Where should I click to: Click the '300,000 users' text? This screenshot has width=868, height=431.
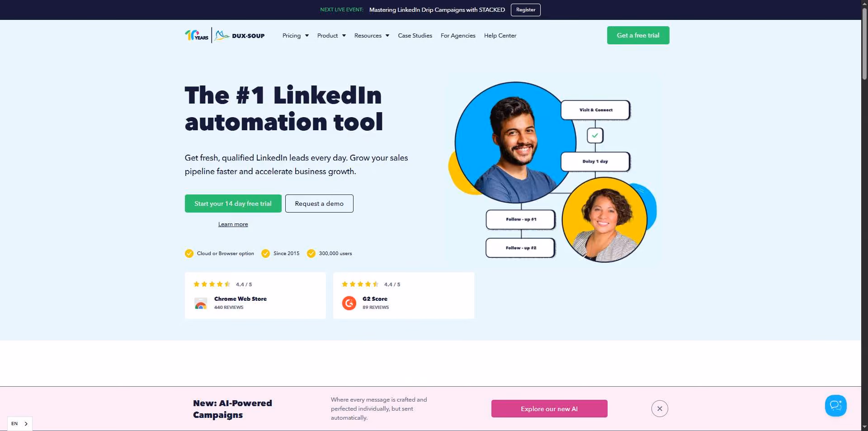335,253
